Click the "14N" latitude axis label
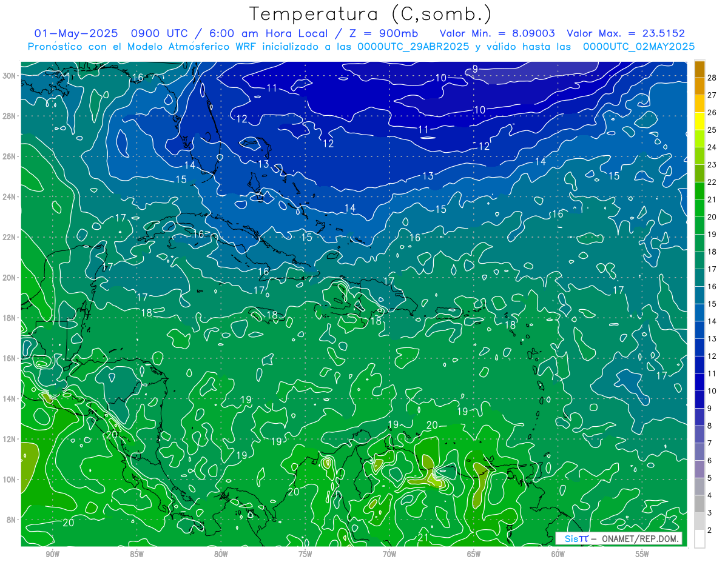 tap(10, 398)
